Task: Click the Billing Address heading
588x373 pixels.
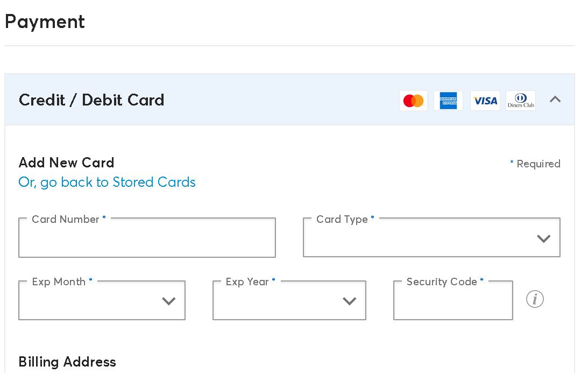Action: pyautogui.click(x=67, y=362)
